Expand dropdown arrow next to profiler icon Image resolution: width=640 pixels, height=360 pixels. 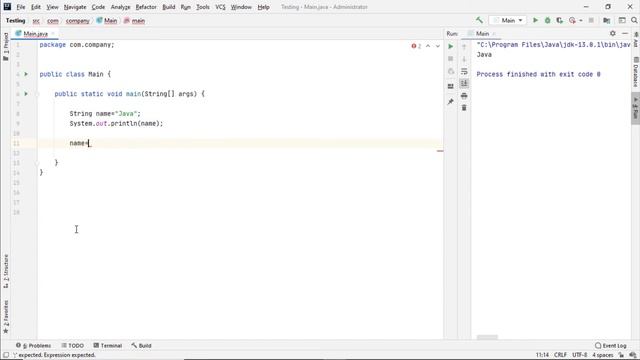(581, 20)
